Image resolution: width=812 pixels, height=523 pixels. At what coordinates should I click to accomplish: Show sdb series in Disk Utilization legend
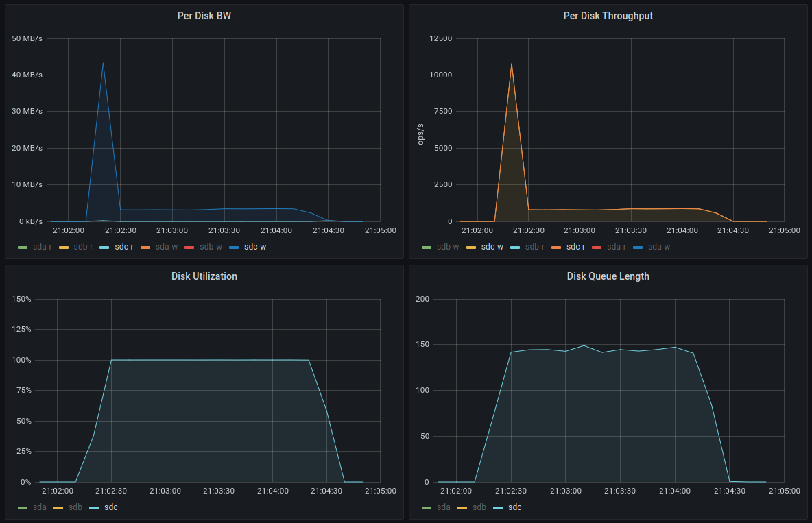coord(75,507)
